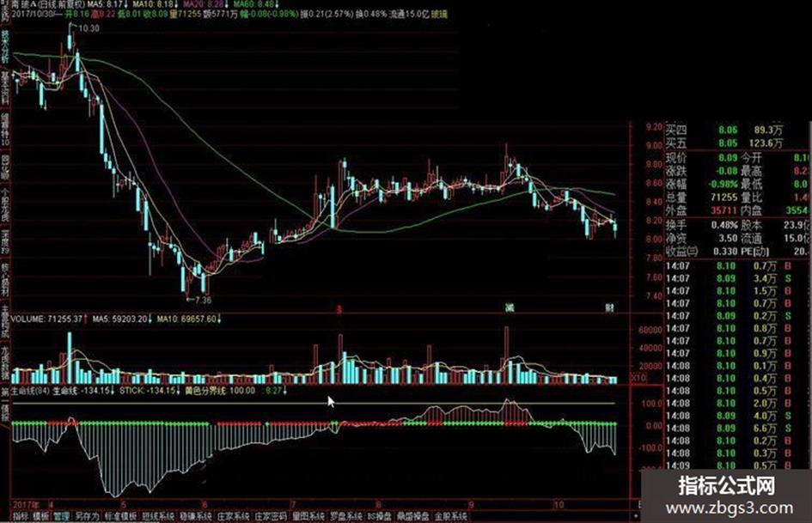812x523 pixels.
Task: Click the 黄色分界线 100.00 label
Action: coord(221,391)
